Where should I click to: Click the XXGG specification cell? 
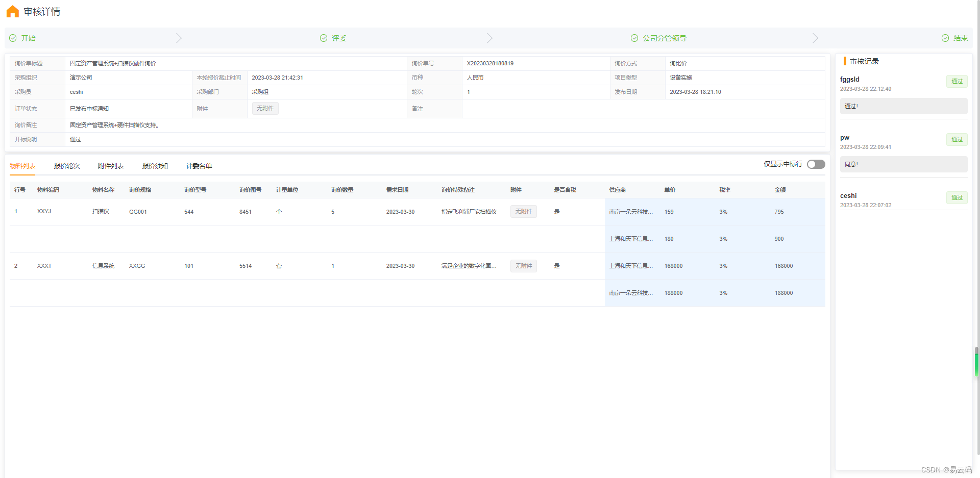pos(137,266)
